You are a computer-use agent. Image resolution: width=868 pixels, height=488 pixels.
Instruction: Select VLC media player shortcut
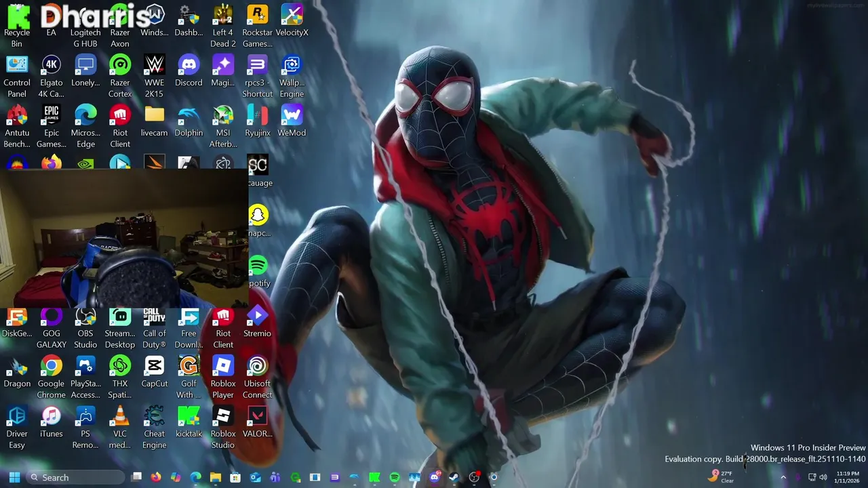(x=120, y=427)
